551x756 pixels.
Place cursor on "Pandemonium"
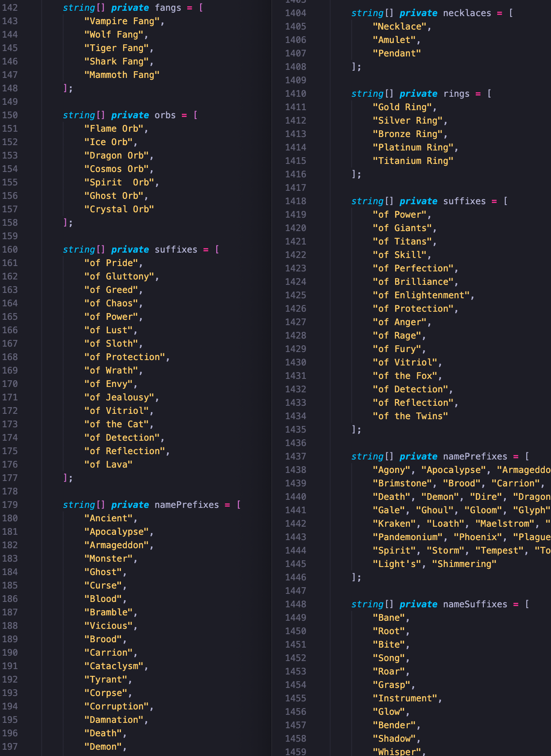[408, 537]
